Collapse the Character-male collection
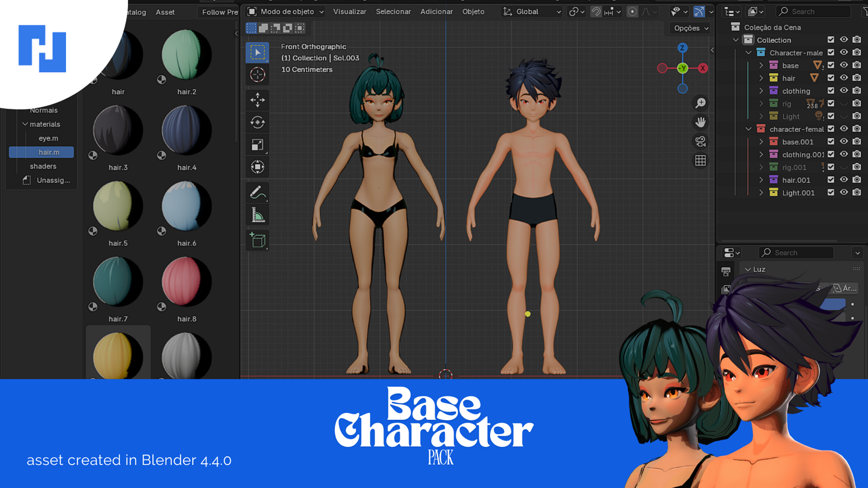Image resolution: width=868 pixels, height=488 pixels. (748, 53)
